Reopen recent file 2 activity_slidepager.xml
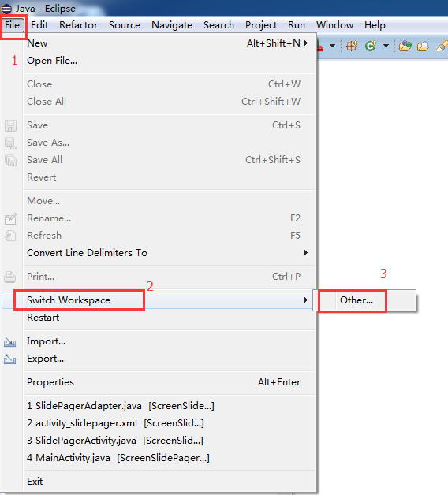 click(x=170, y=423)
